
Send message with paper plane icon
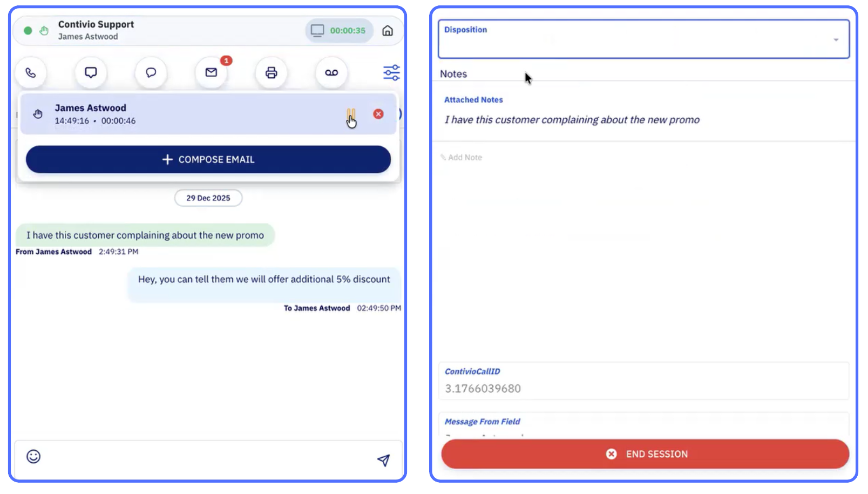pos(383,460)
